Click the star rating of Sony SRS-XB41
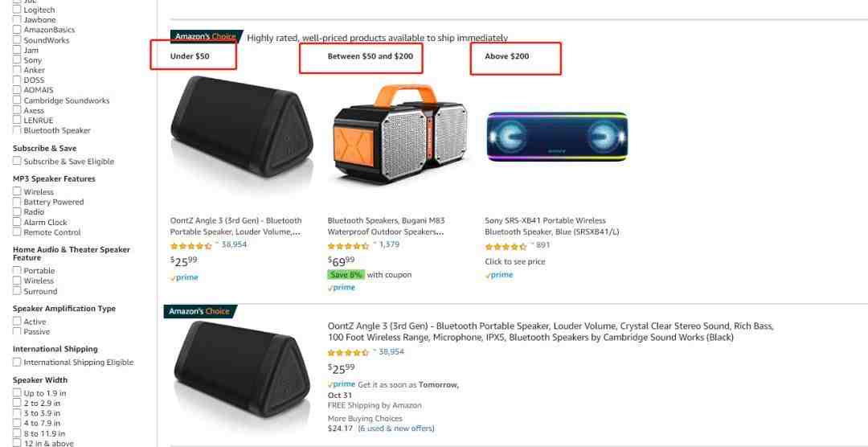 (x=506, y=246)
